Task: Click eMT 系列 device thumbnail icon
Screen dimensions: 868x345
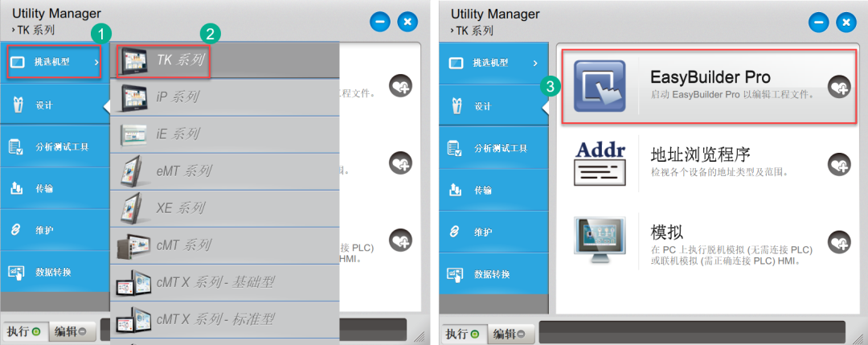Action: pyautogui.click(x=133, y=172)
